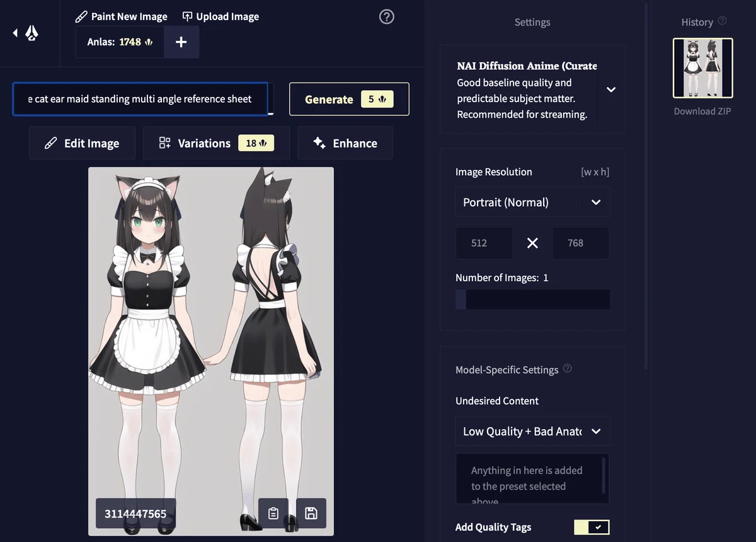The image size is (756, 542).
Task: Click Model-Specific Settings help icon
Action: tap(567, 369)
